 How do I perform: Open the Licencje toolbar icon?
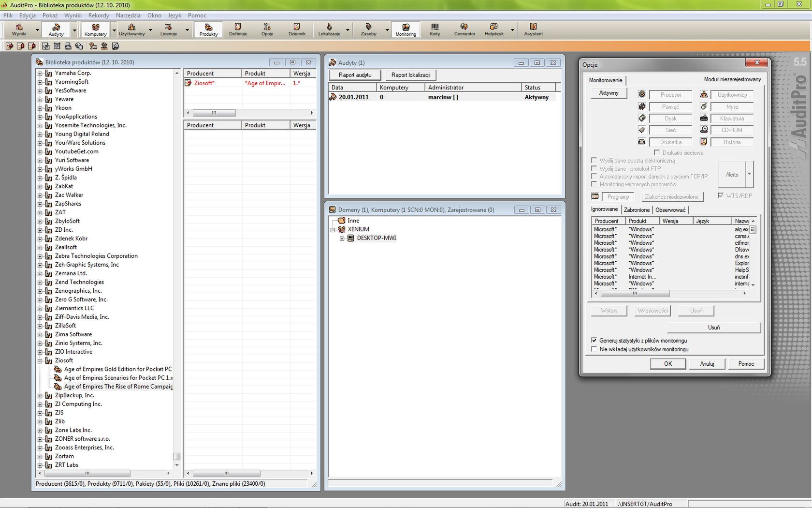168,30
